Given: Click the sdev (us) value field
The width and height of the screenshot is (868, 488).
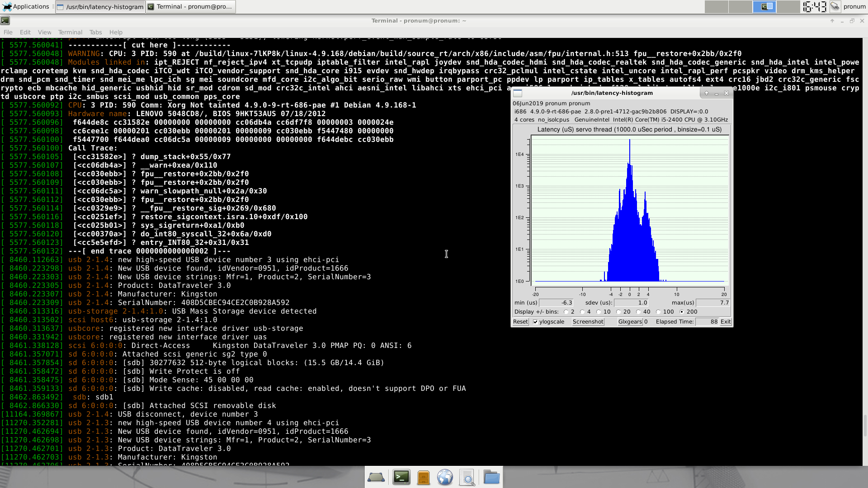Looking at the screenshot, I should [631, 303].
